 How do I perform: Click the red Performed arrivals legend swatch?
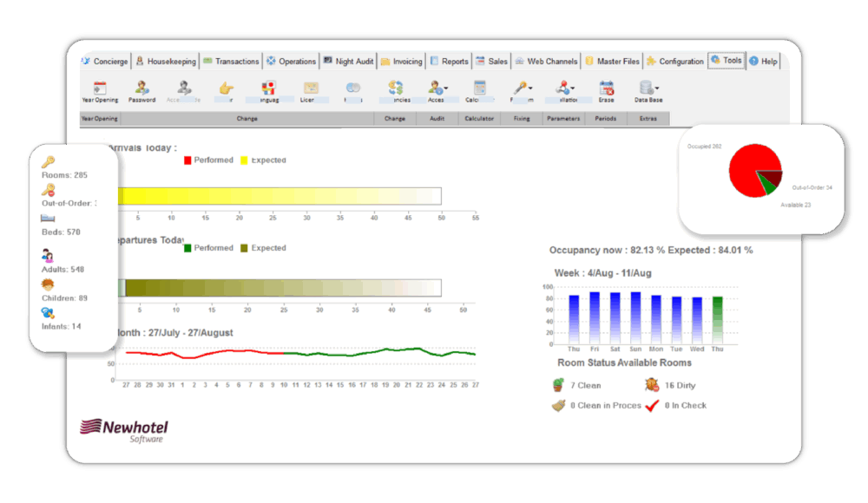pos(188,160)
